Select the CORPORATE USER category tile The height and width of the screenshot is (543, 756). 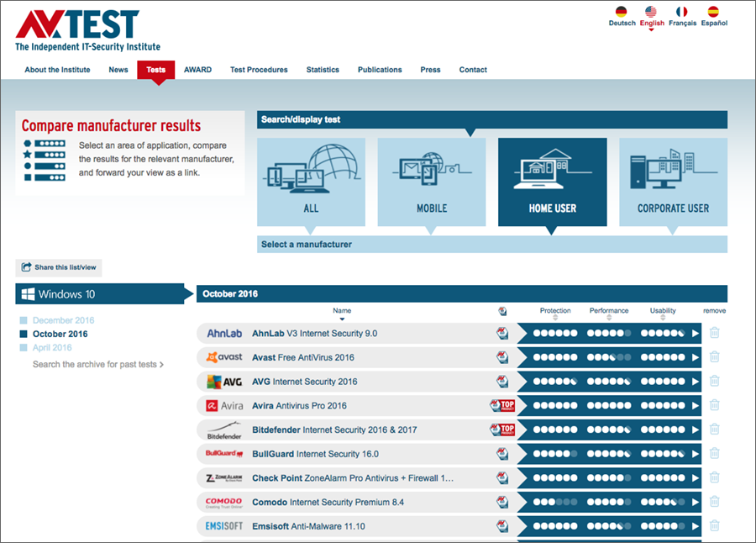click(x=673, y=182)
